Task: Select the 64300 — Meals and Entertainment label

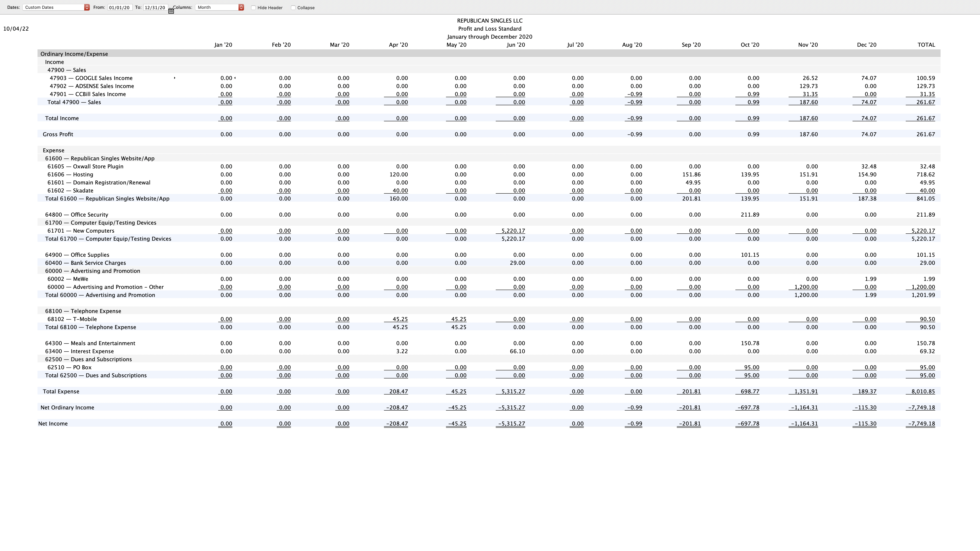Action: tap(90, 343)
